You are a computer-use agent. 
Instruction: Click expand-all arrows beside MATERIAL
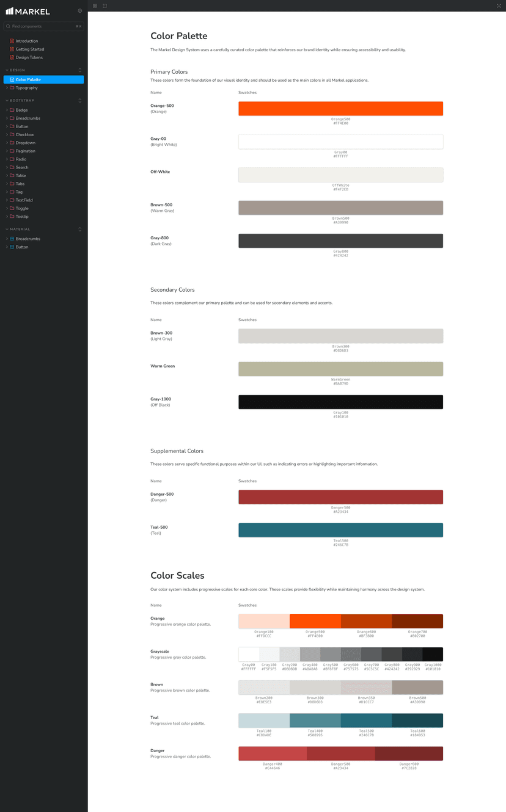tap(80, 229)
